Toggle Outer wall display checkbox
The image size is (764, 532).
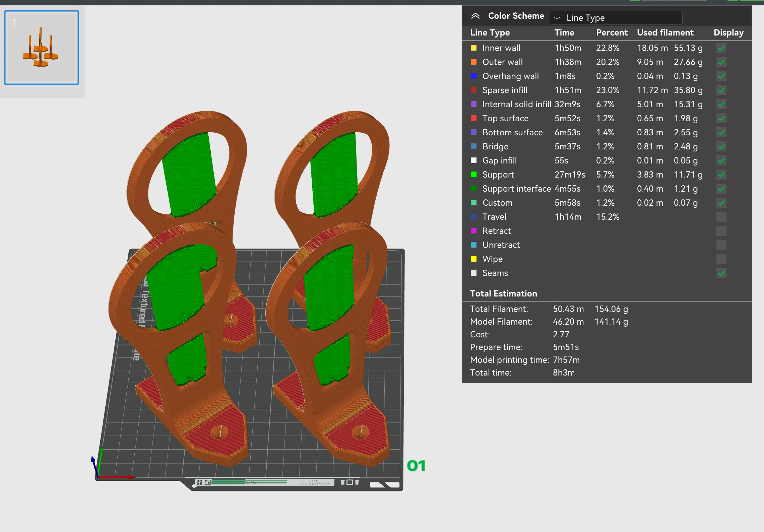tap(721, 62)
